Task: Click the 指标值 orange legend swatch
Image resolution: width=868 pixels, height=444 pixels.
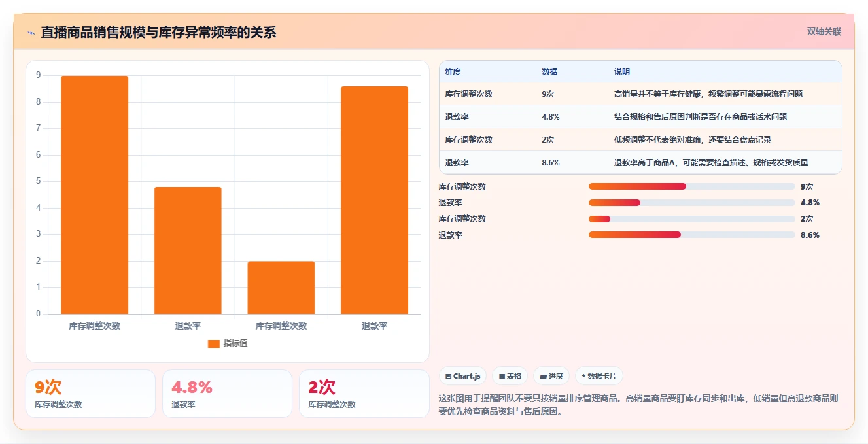Action: tap(214, 343)
